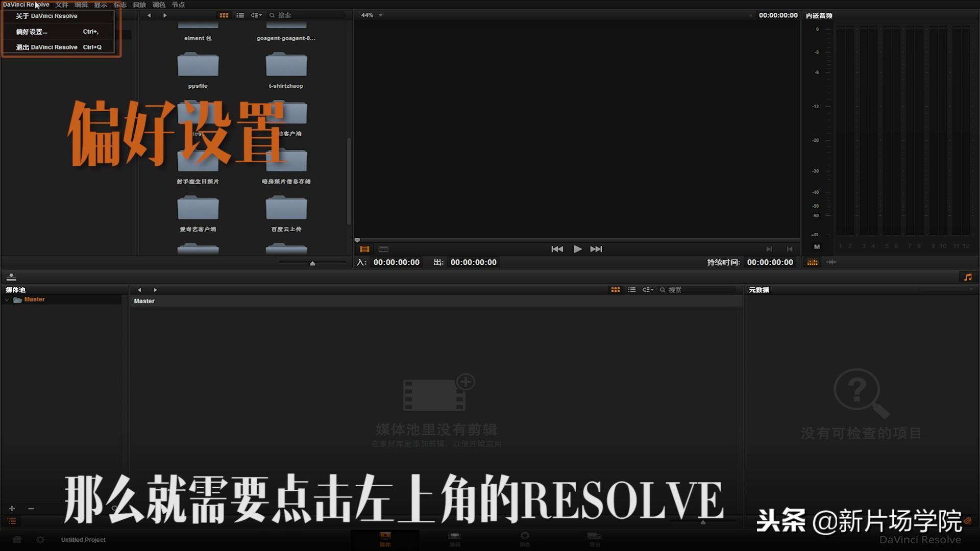Screen dimensions: 980x551
Task: Open the 编辑 menu in menu bar
Action: 81,5
